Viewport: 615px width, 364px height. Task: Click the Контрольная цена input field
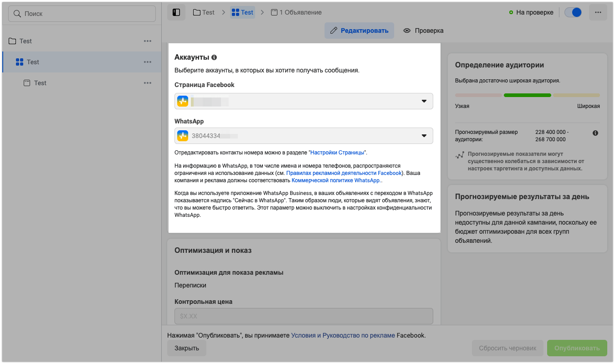tap(303, 316)
